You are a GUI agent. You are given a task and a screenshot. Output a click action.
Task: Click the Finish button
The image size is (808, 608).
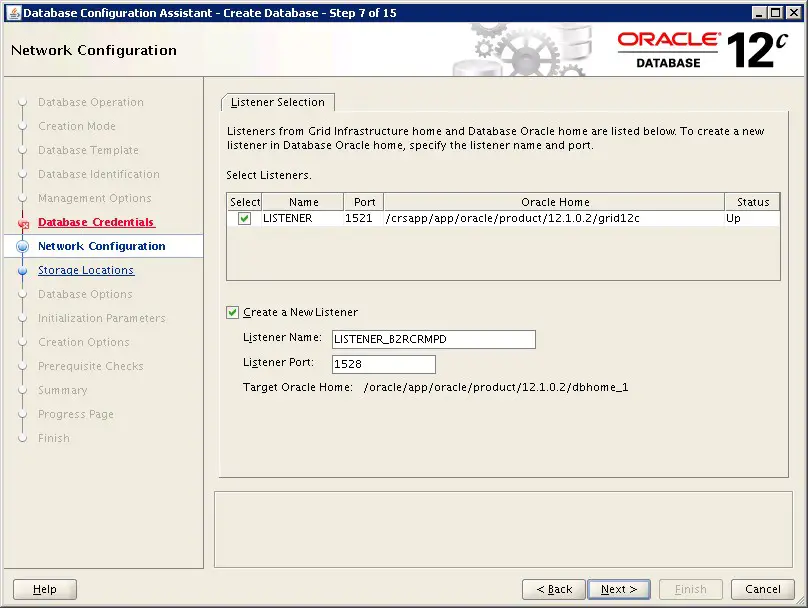(691, 589)
